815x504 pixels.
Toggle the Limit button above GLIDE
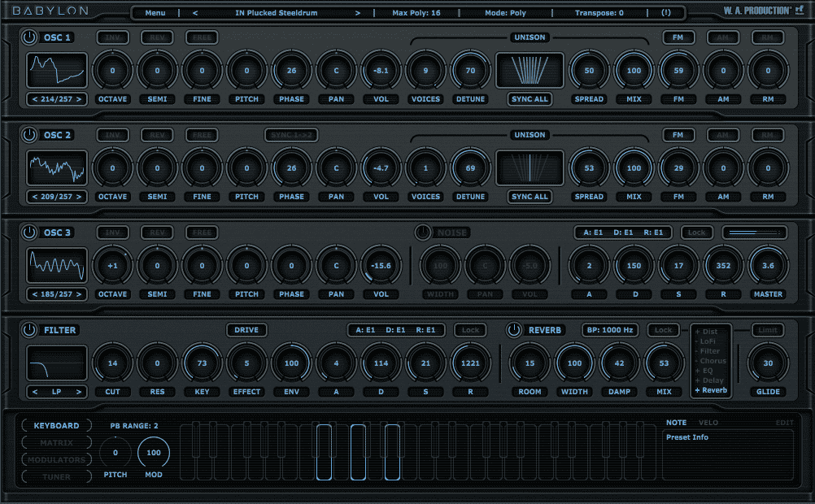pyautogui.click(x=768, y=330)
